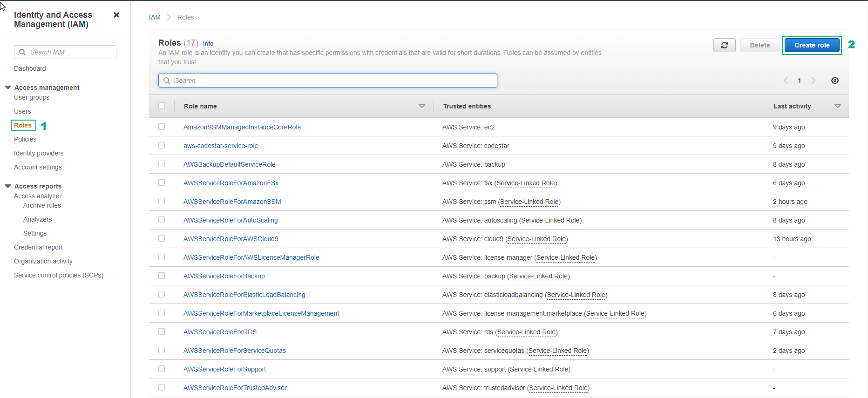Check the AWSServiceRoleForMarketplaceLicenseManagement row
This screenshot has height=398, width=868.
coord(162,313)
